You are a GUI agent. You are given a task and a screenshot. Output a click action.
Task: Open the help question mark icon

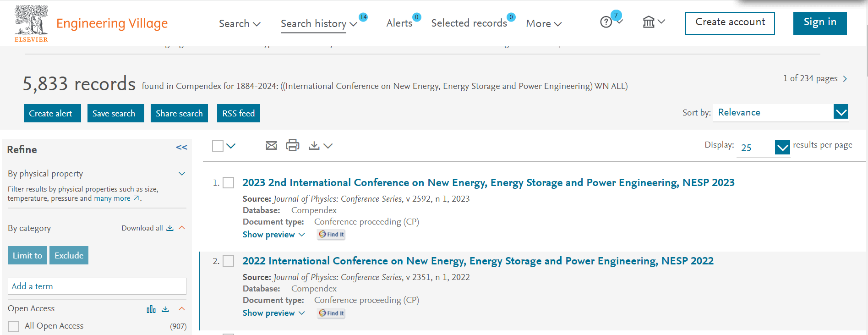606,22
